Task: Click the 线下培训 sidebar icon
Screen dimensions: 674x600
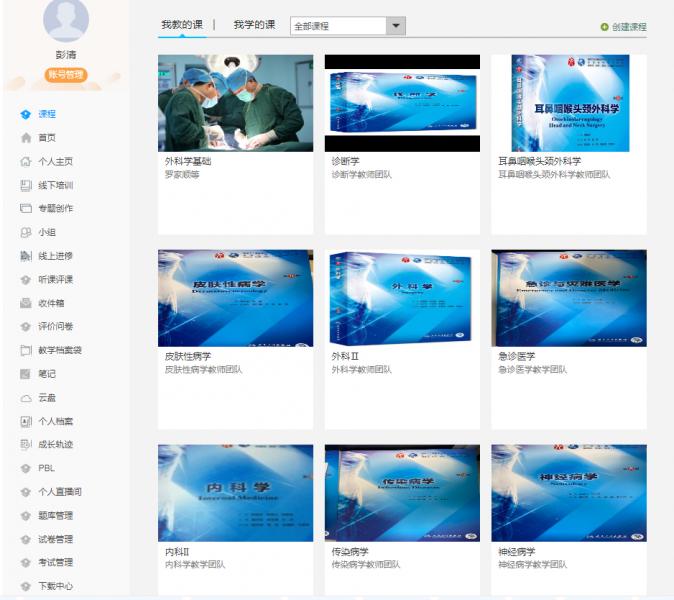Action: click(26, 185)
